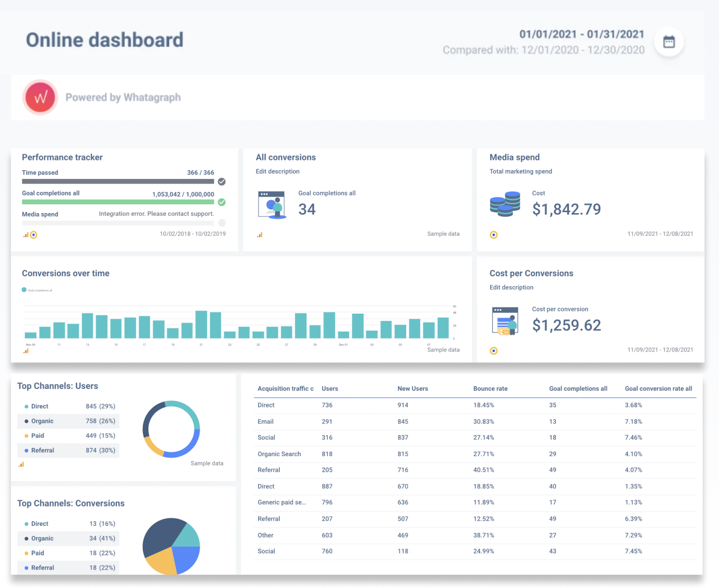Sort by Goal completions all table header
Image resolution: width=719 pixels, height=588 pixels.
tap(578, 389)
